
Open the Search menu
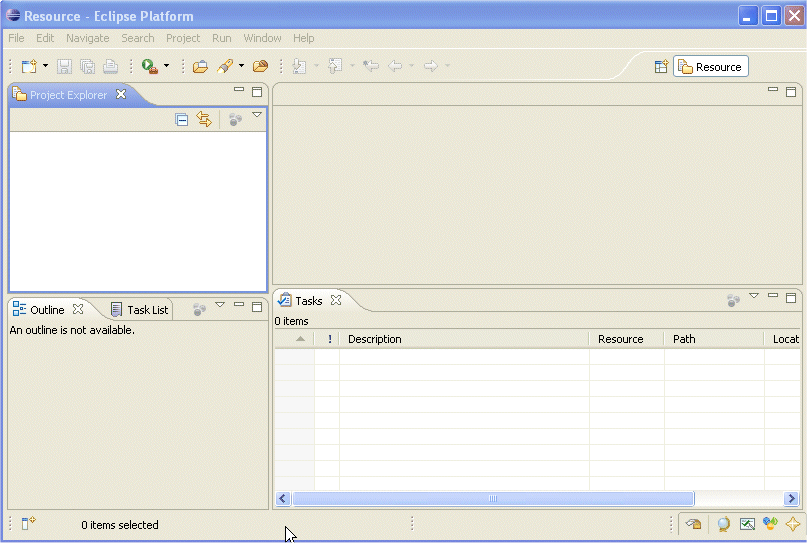click(137, 38)
